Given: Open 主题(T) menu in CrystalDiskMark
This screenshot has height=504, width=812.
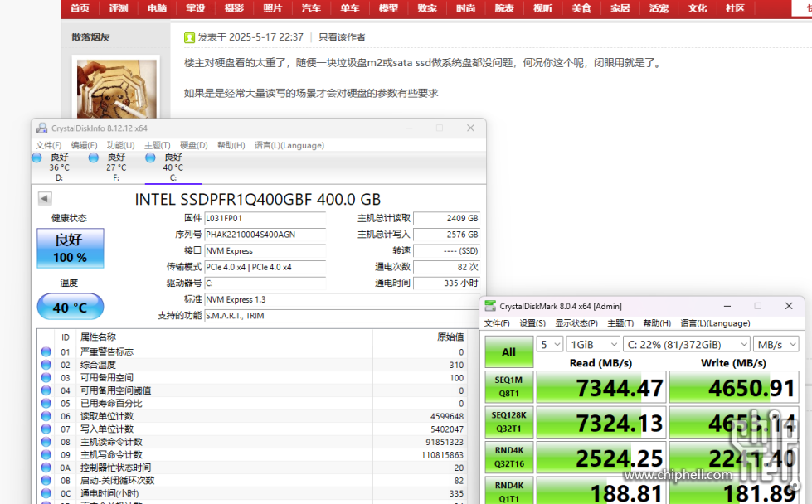Looking at the screenshot, I should coord(620,323).
